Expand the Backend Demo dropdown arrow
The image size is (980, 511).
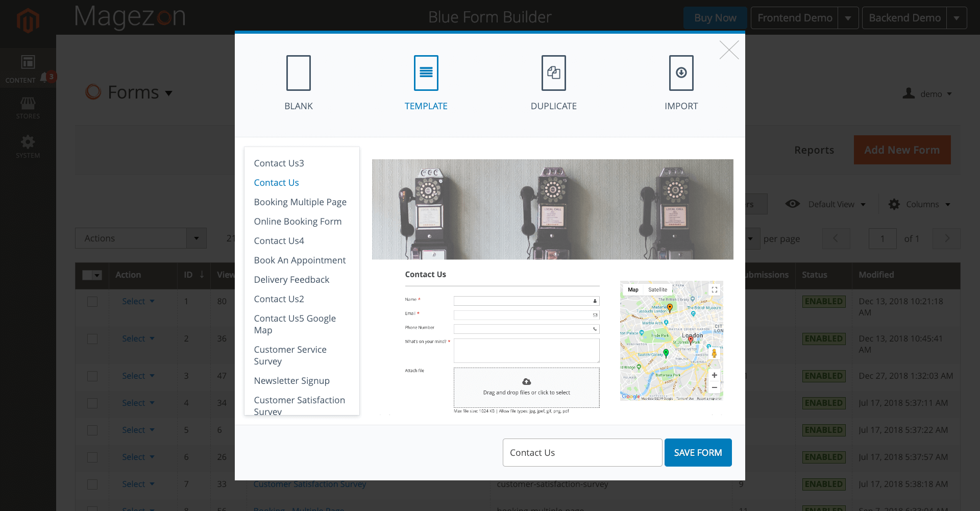[x=957, y=18]
